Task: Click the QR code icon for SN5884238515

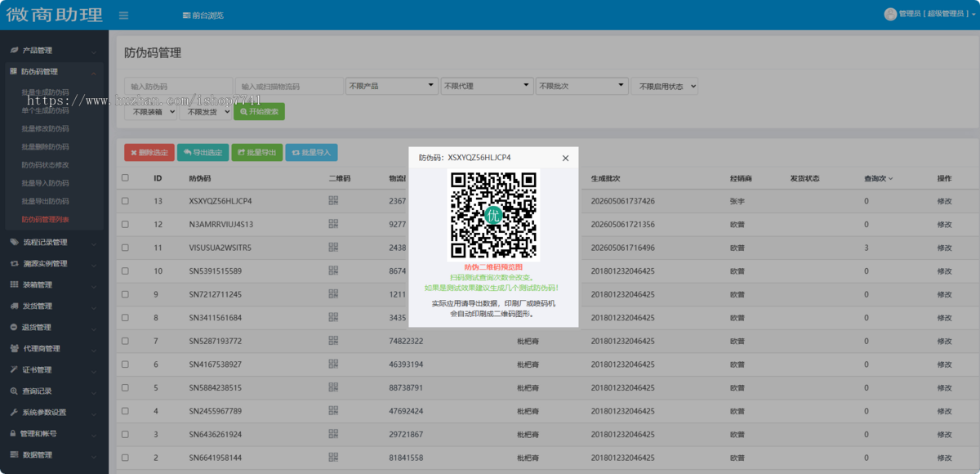Action: coord(333,387)
